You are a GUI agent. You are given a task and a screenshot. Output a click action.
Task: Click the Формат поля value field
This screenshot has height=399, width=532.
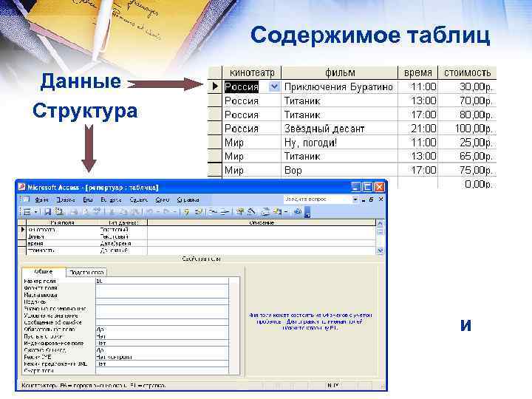pos(162,287)
